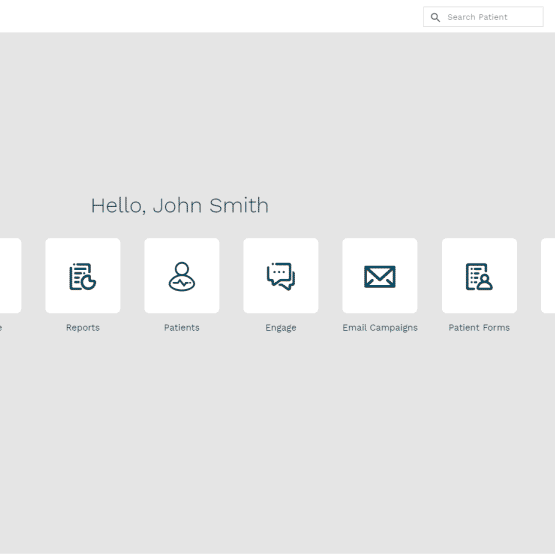Click the Hello, John Smith greeting
555x555 pixels.
[180, 206]
